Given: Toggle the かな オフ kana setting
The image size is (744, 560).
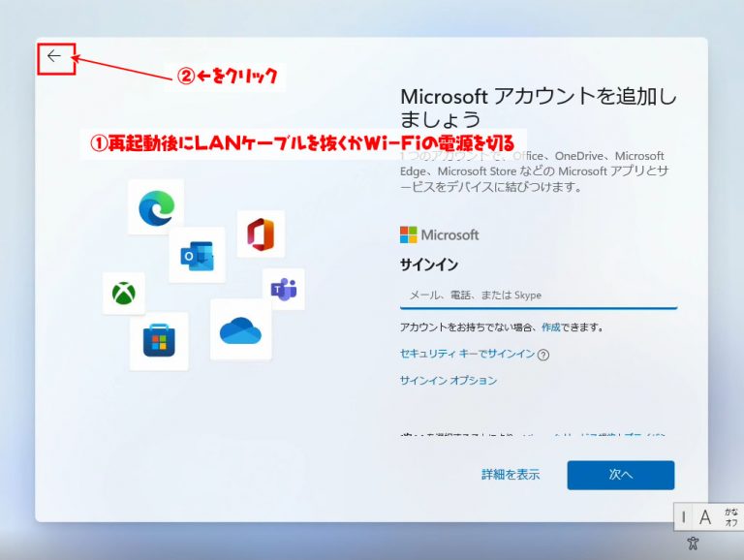Looking at the screenshot, I should tap(730, 517).
